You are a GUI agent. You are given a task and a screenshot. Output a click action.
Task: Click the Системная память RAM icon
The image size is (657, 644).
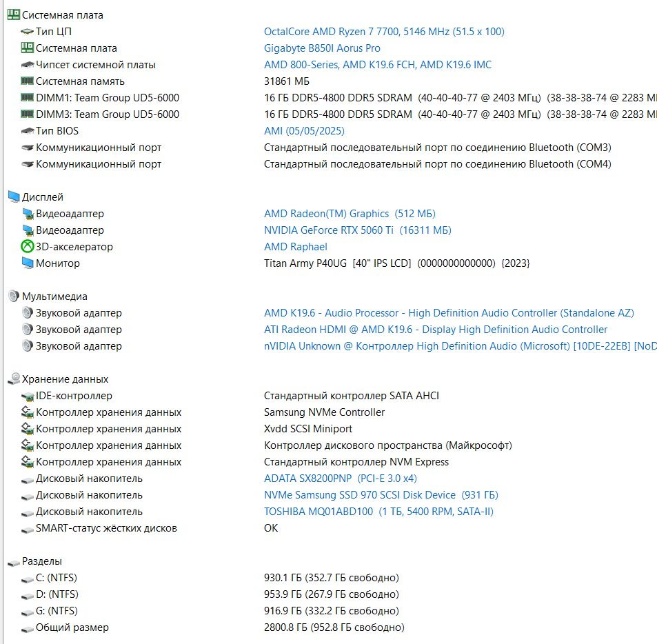click(28, 81)
